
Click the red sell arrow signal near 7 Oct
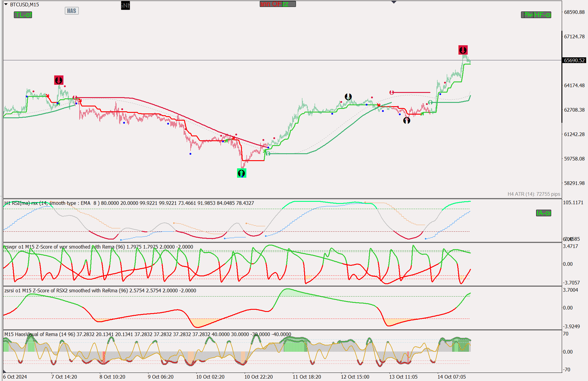click(x=59, y=80)
